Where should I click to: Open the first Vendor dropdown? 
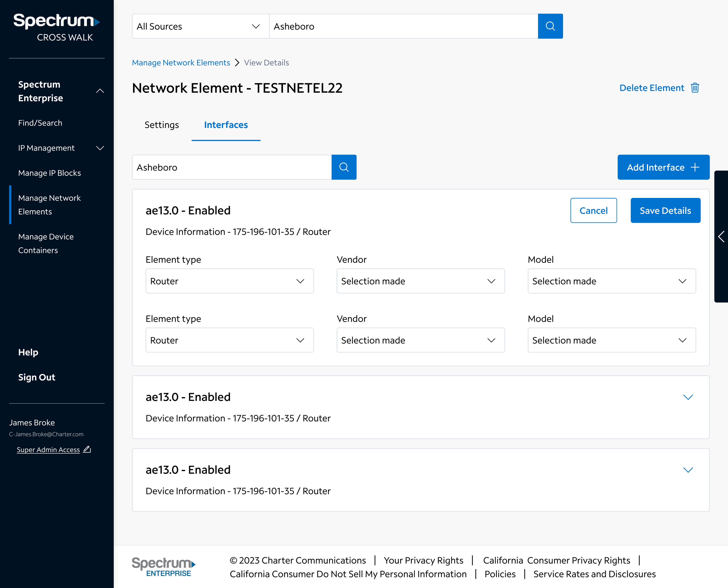[421, 281]
